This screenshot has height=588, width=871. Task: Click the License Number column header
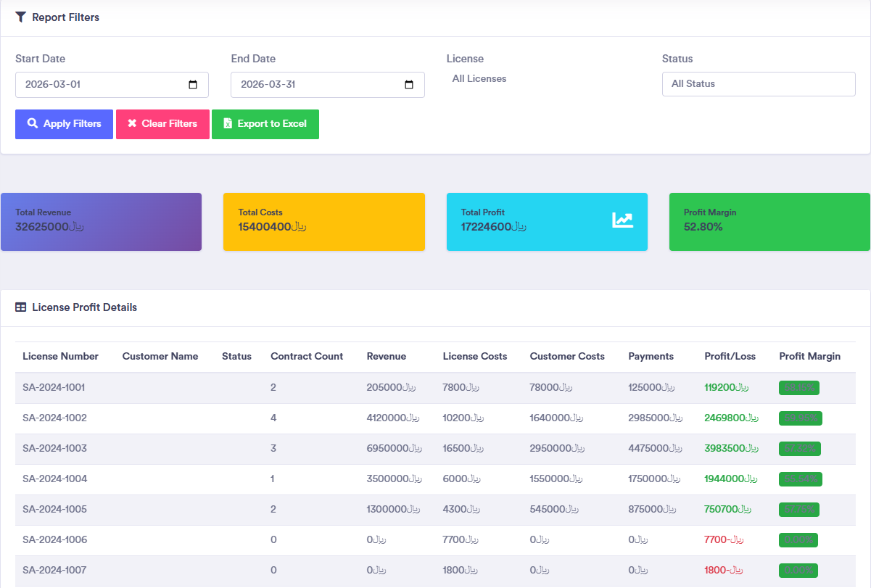click(60, 357)
